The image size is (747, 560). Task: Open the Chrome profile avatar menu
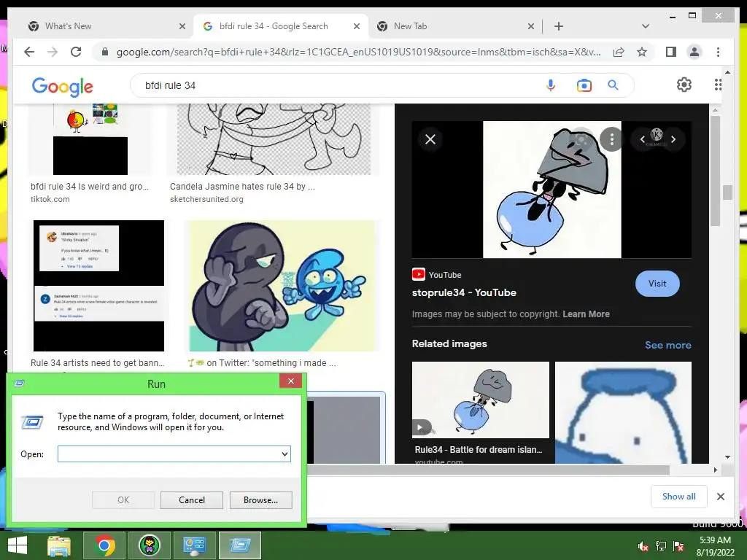pyautogui.click(x=694, y=52)
